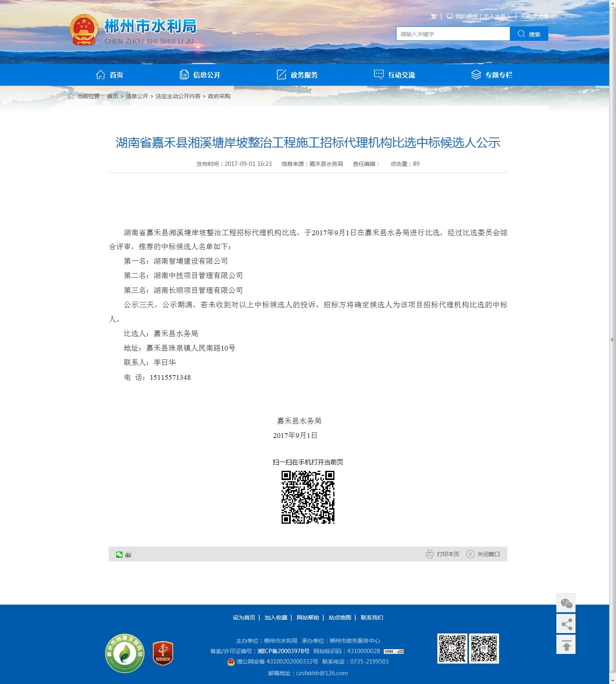Click the Weibo share icon below article

(128, 555)
